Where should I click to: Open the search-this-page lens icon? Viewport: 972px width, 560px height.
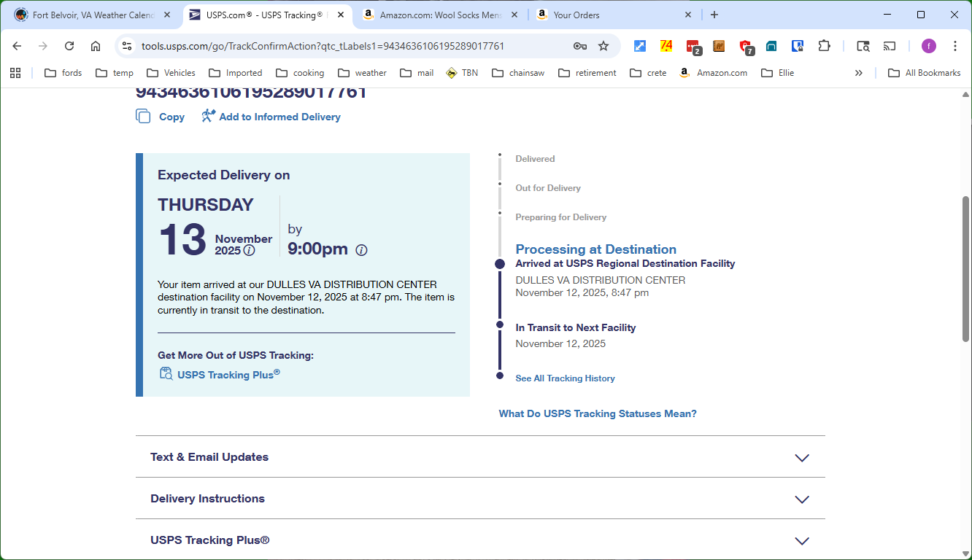pos(863,45)
